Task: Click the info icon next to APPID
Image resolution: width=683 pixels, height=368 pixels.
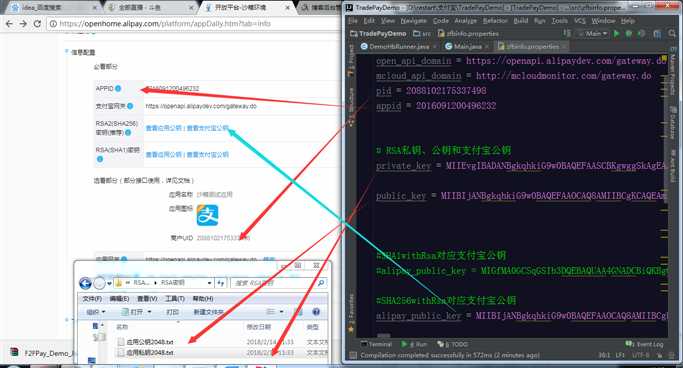Action: [118, 88]
